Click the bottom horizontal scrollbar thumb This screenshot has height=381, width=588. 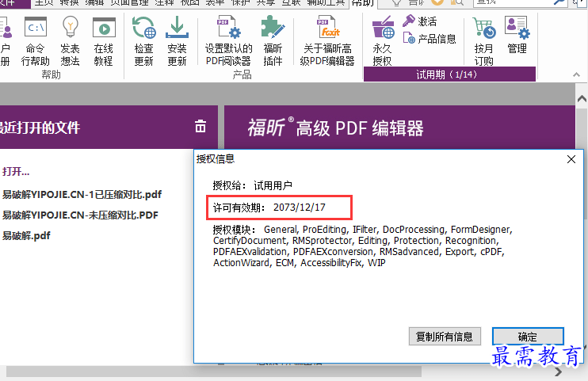(x=214, y=371)
